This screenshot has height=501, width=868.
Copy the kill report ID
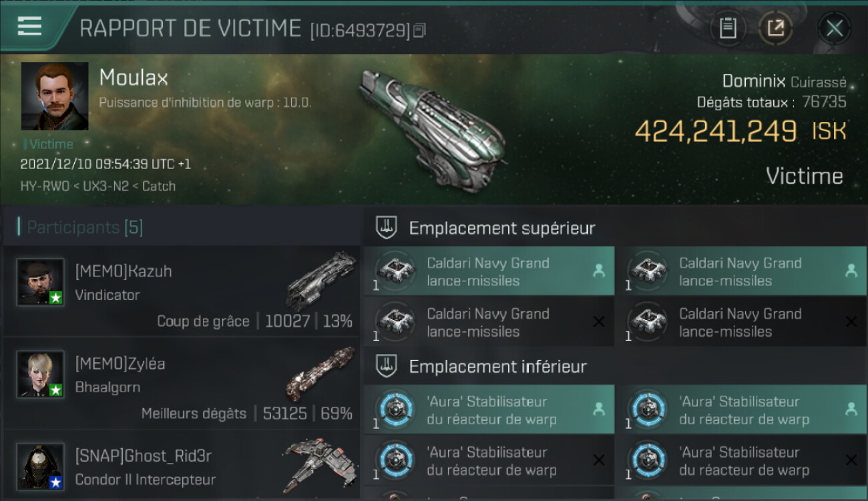[x=420, y=30]
